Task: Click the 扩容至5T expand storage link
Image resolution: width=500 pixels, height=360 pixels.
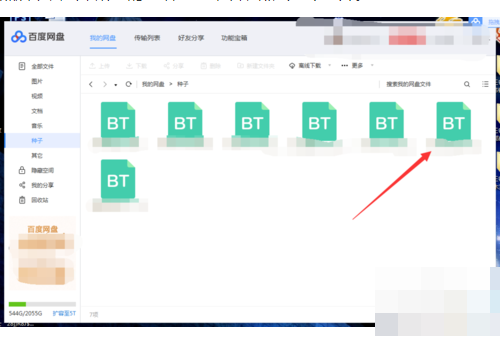Action: point(64,313)
